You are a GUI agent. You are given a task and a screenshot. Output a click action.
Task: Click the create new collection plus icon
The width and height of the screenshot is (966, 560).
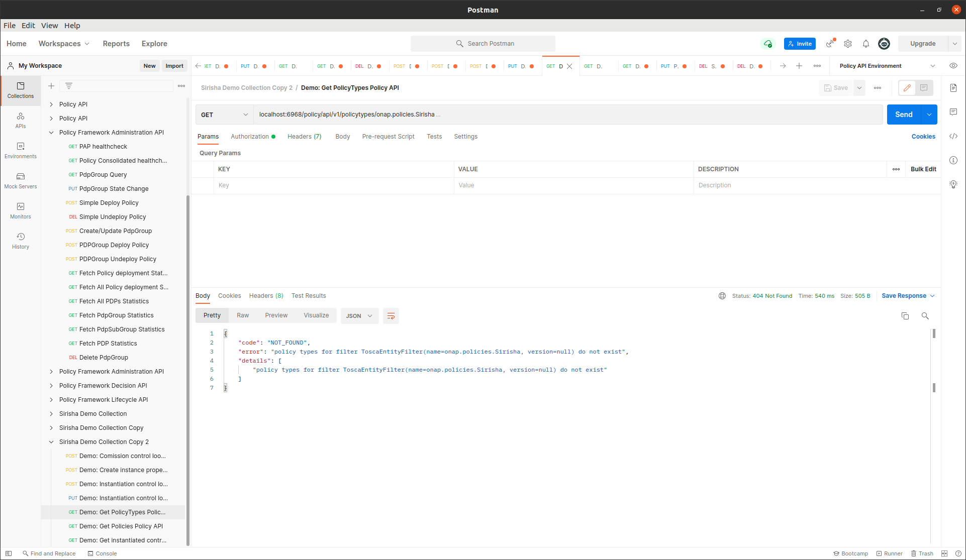click(x=51, y=86)
